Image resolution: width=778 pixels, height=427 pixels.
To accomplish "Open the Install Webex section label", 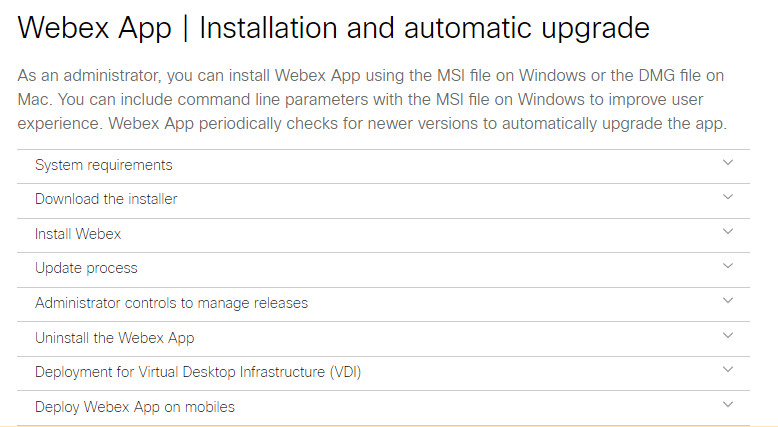I will 78,234.
